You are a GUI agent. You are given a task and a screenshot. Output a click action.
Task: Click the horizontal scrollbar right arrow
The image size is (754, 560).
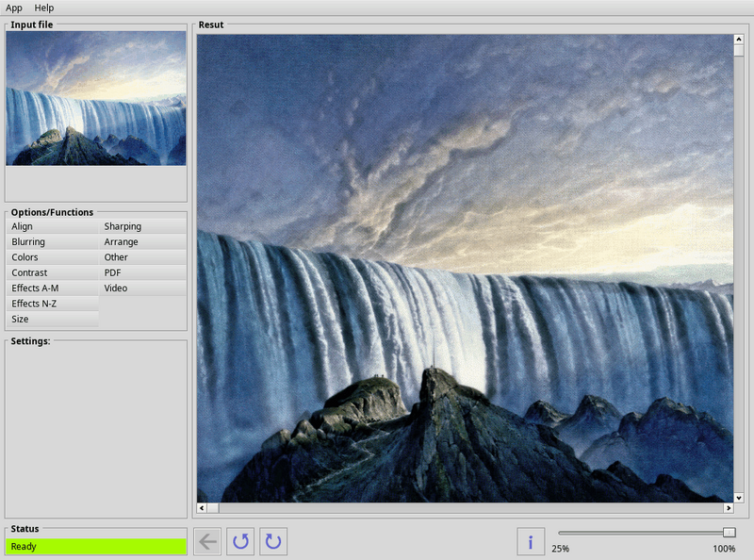729,507
